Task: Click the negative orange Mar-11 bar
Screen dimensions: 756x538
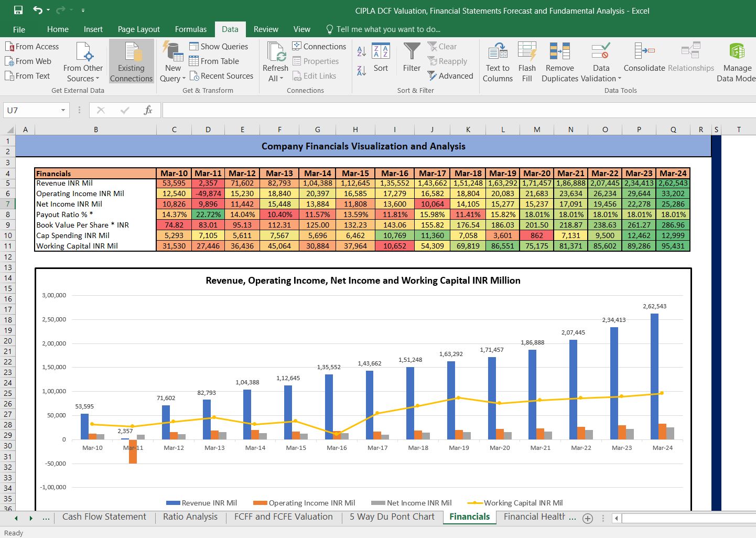Action: point(133,451)
